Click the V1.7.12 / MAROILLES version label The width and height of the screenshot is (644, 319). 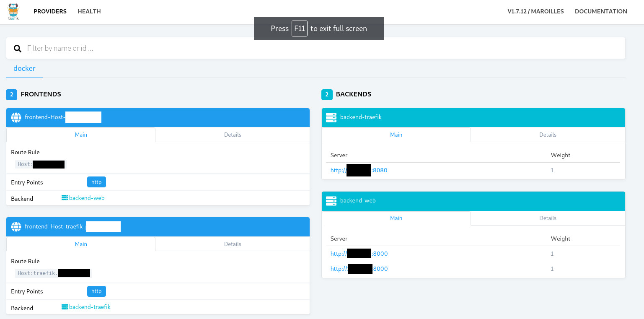pyautogui.click(x=535, y=11)
